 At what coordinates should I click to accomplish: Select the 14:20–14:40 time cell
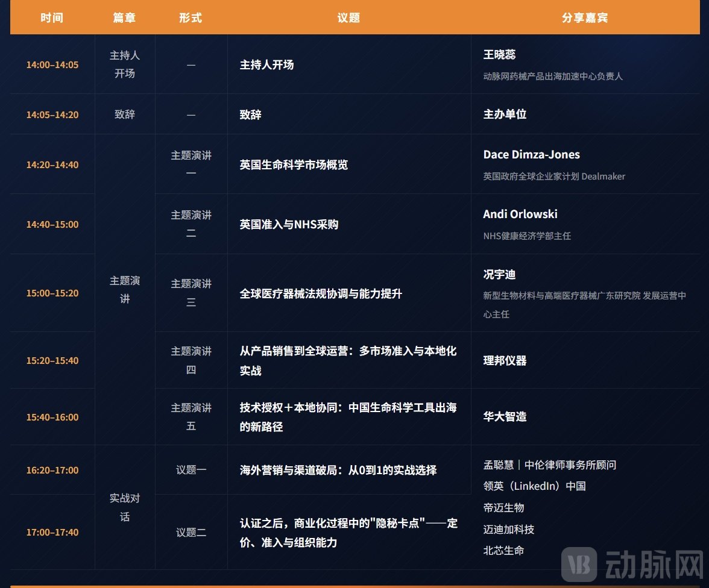pyautogui.click(x=52, y=165)
